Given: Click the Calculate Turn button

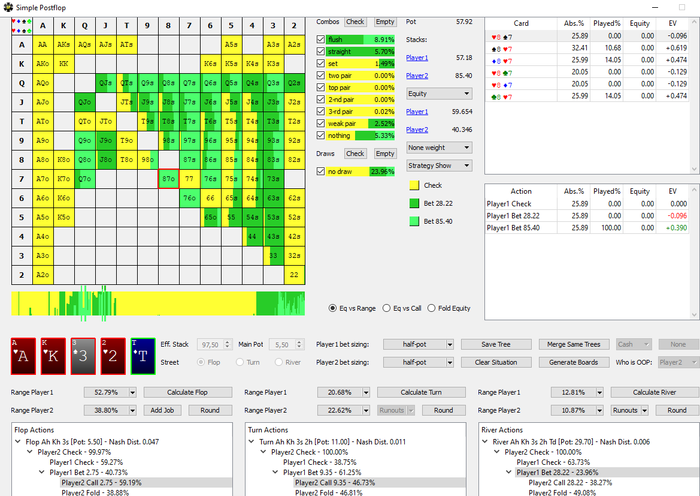Looking at the screenshot, I should tap(421, 392).
